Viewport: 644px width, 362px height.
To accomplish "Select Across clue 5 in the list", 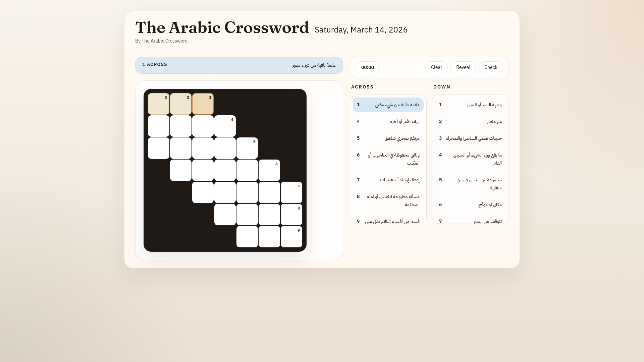I will pos(388,138).
